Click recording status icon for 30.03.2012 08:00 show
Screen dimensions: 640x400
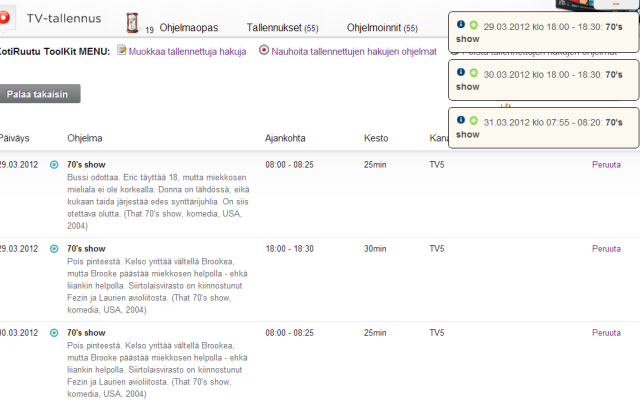[54, 333]
